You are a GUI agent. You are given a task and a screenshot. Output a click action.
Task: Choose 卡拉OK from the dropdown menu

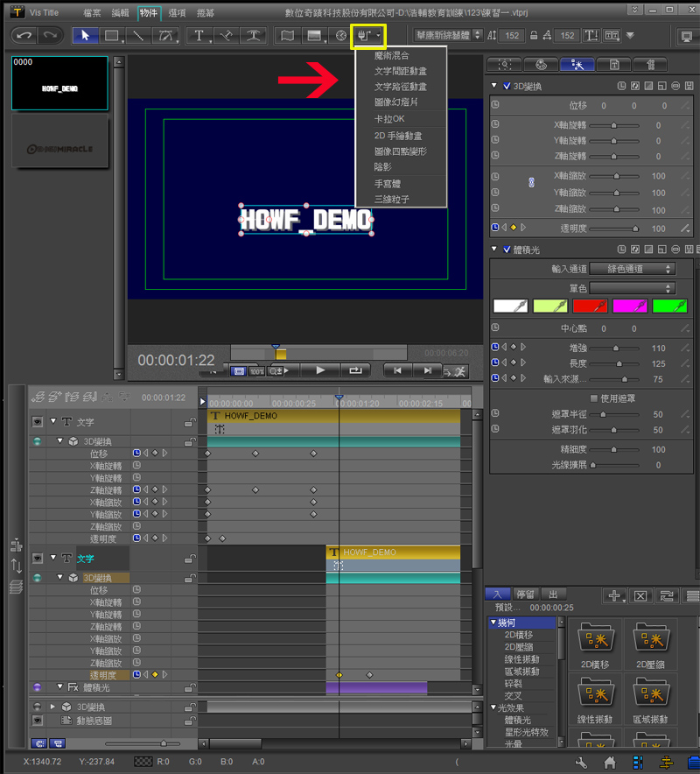(389, 119)
